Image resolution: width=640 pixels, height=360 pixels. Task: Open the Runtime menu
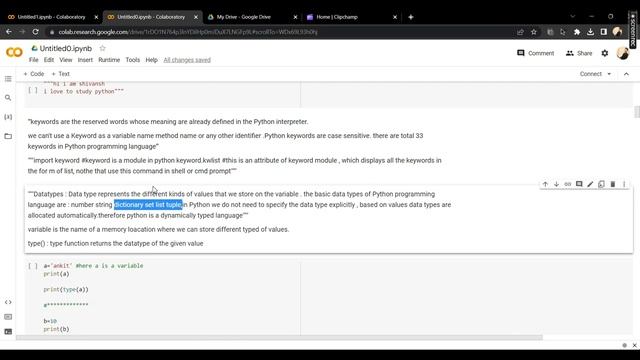(x=109, y=60)
